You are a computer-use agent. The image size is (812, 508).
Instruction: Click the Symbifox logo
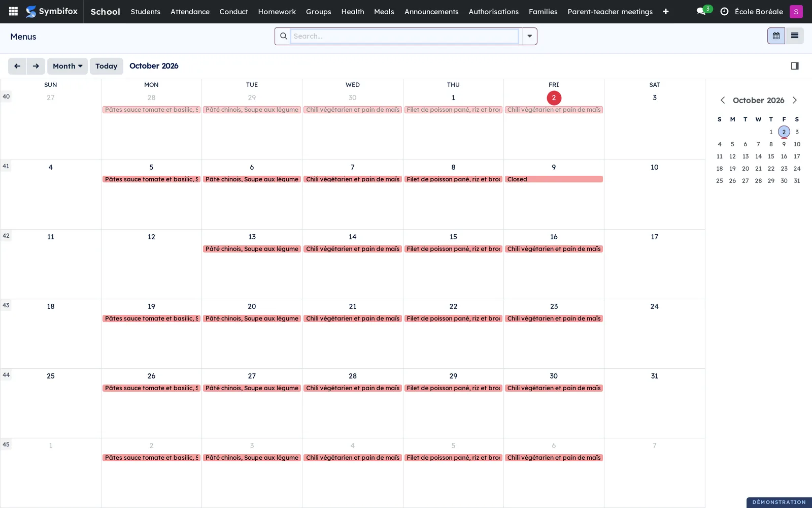coord(52,11)
